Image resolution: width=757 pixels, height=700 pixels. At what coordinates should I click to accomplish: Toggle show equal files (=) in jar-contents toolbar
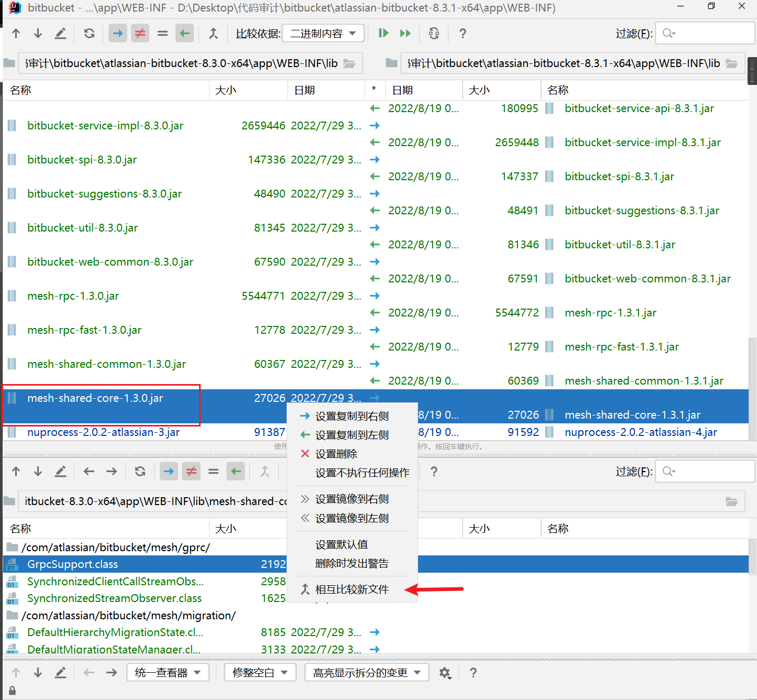pos(213,472)
